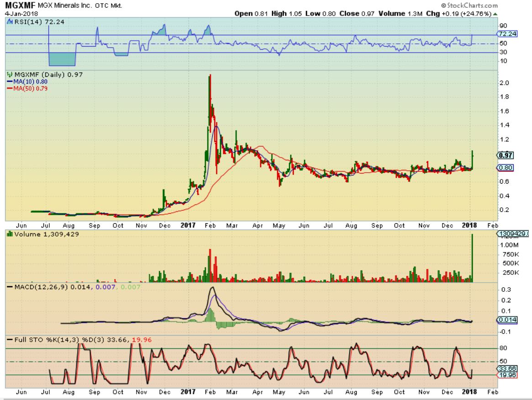Click the 'OTC Mkt.' exchange label
The height and width of the screenshot is (400, 532).
[x=109, y=6]
